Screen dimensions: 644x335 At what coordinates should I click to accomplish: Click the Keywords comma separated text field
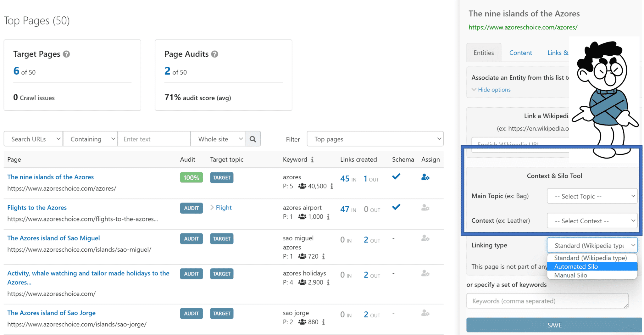[547, 301]
